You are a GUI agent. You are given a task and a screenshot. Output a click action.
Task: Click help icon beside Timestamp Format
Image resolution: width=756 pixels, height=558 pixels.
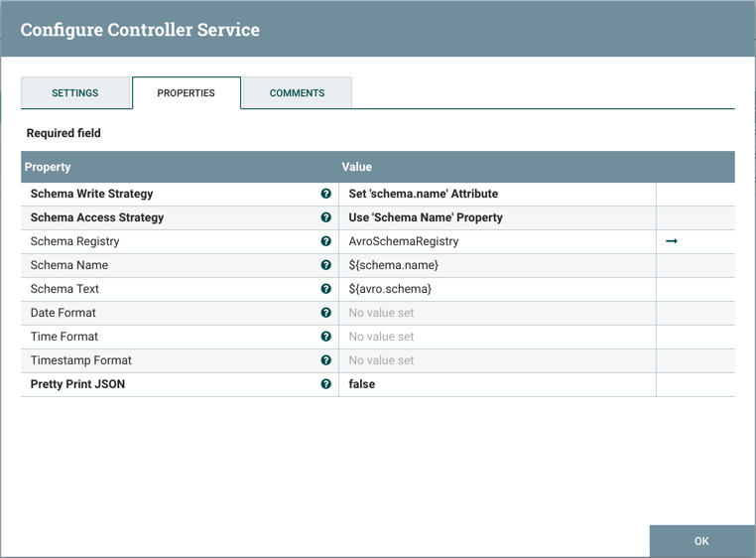tap(325, 360)
